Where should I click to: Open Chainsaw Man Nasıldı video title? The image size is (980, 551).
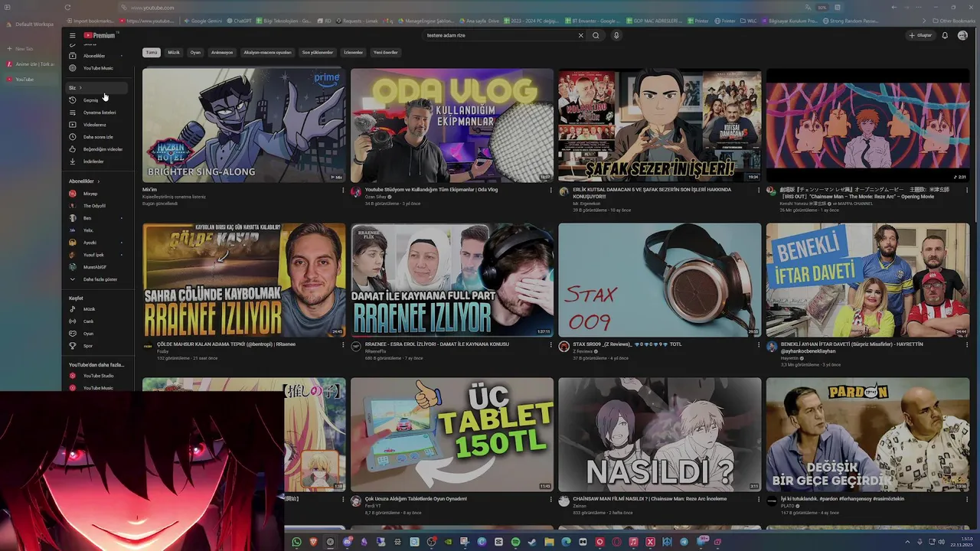(x=650, y=499)
